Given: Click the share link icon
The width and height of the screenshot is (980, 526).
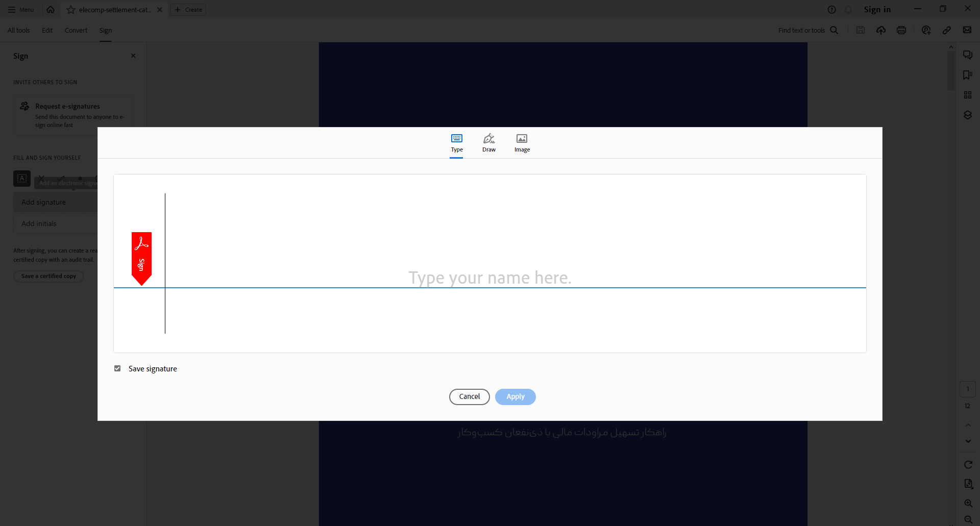Looking at the screenshot, I should click(947, 30).
